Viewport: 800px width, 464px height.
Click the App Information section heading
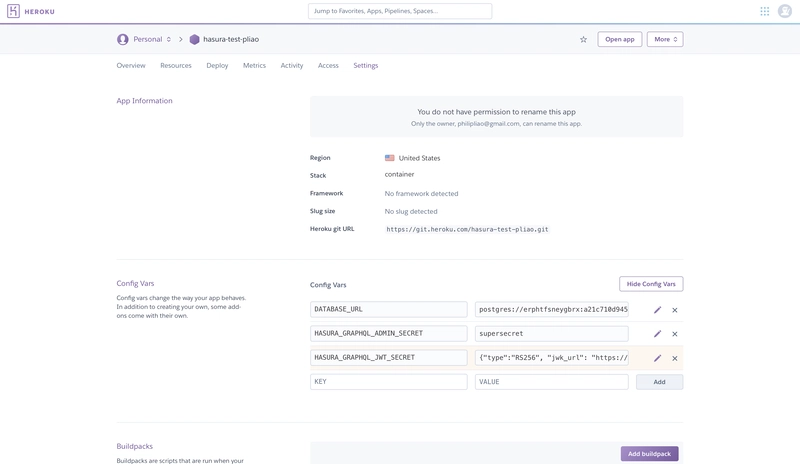click(144, 101)
